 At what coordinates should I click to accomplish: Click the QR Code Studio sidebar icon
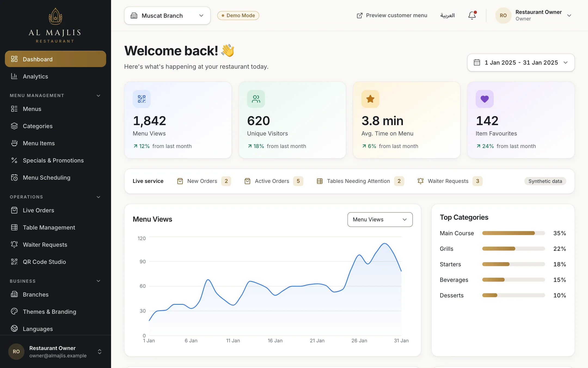(14, 262)
